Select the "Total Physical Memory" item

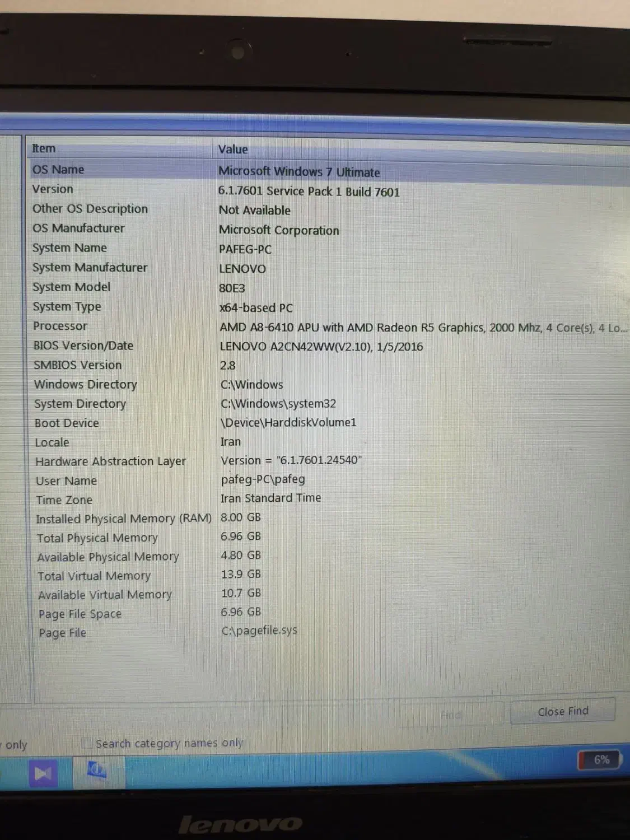97,538
